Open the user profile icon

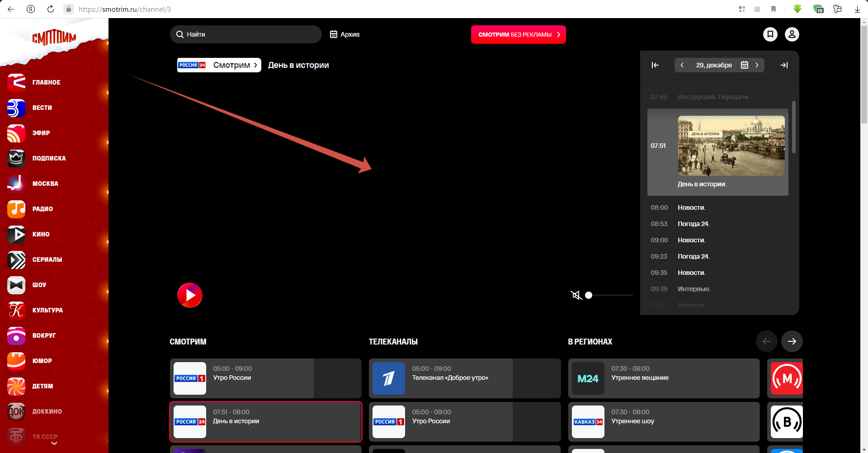[792, 34]
